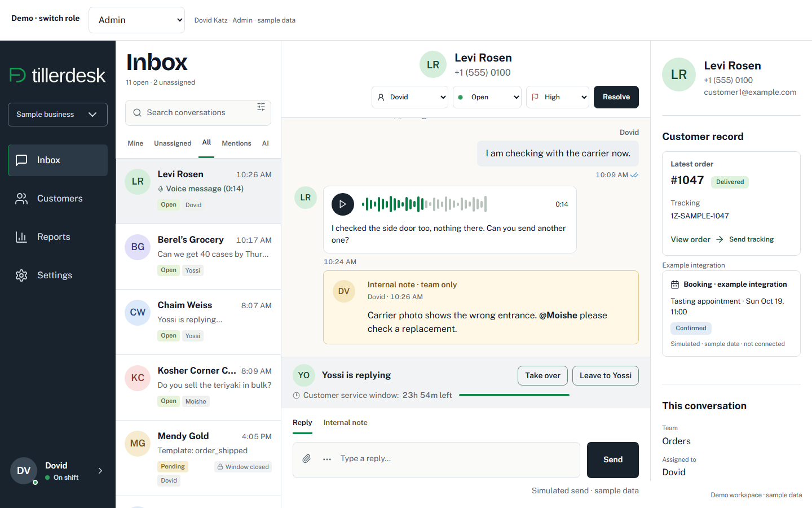Open search filter options icon
Image resolution: width=812 pixels, height=508 pixels.
pyautogui.click(x=261, y=107)
